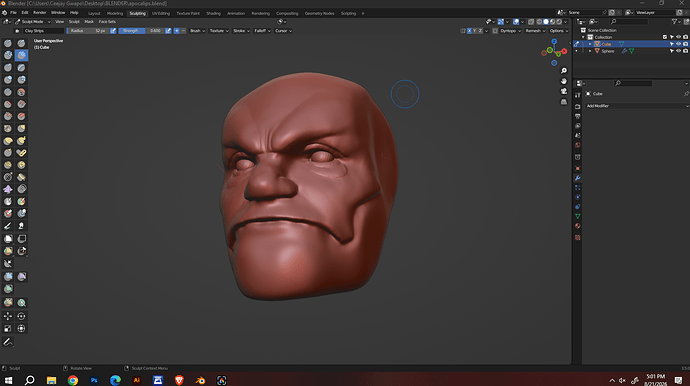690x386 pixels.
Task: Open the Options dropdown
Action: click(559, 31)
